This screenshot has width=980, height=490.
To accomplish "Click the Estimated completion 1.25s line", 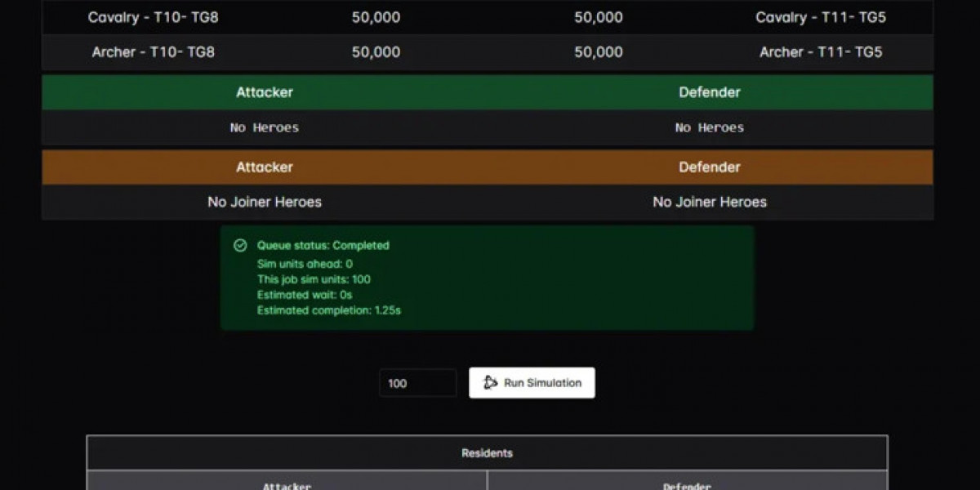I will coord(328,310).
